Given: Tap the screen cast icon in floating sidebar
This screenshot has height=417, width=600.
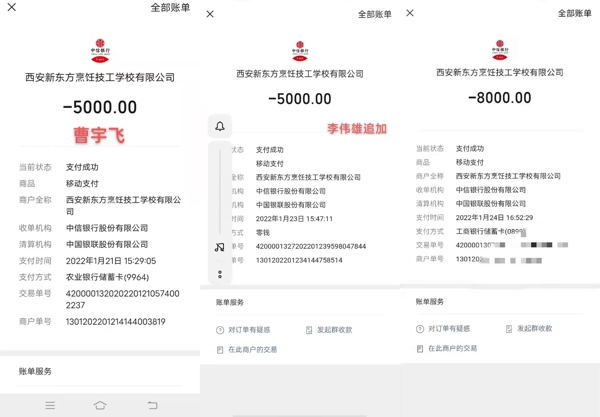Looking at the screenshot, I should (220, 247).
